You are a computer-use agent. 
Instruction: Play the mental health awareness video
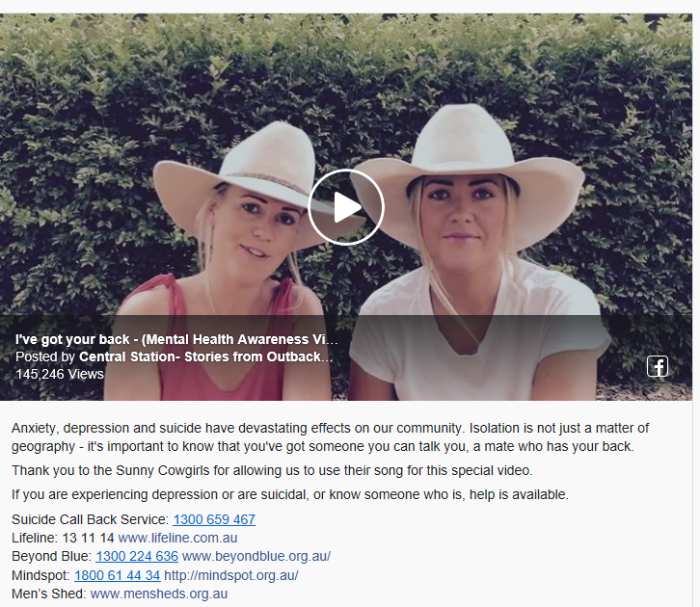point(346,207)
